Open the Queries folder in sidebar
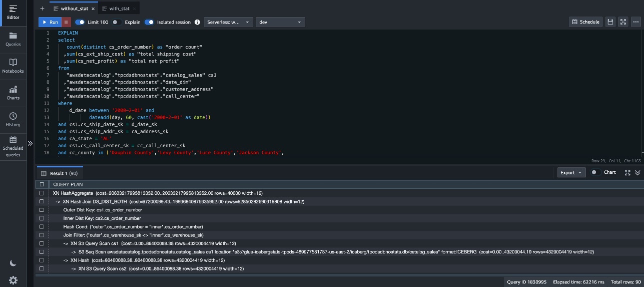The height and width of the screenshot is (287, 644). point(13,39)
